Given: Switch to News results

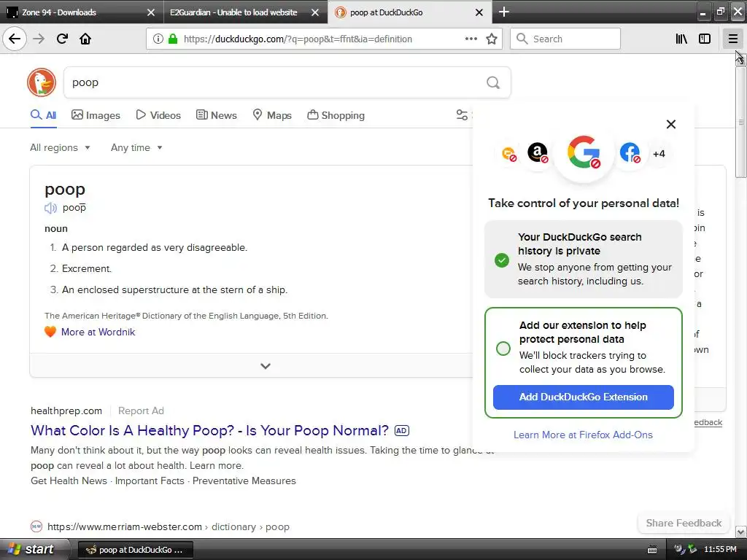Looking at the screenshot, I should coord(216,115).
